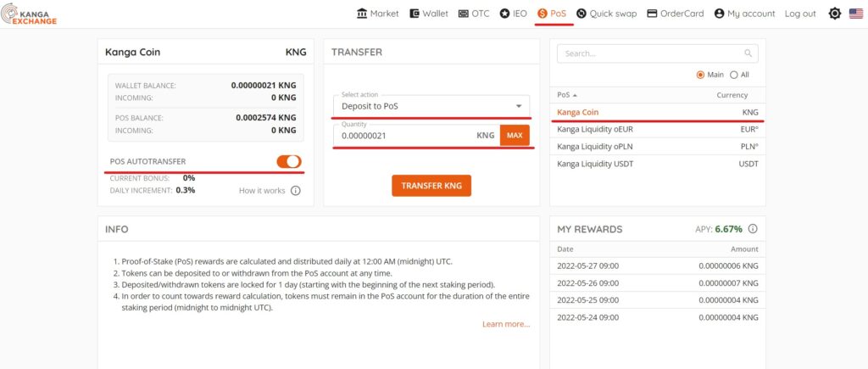Click the Amount column header in My Rewards
868x369 pixels.
click(744, 249)
